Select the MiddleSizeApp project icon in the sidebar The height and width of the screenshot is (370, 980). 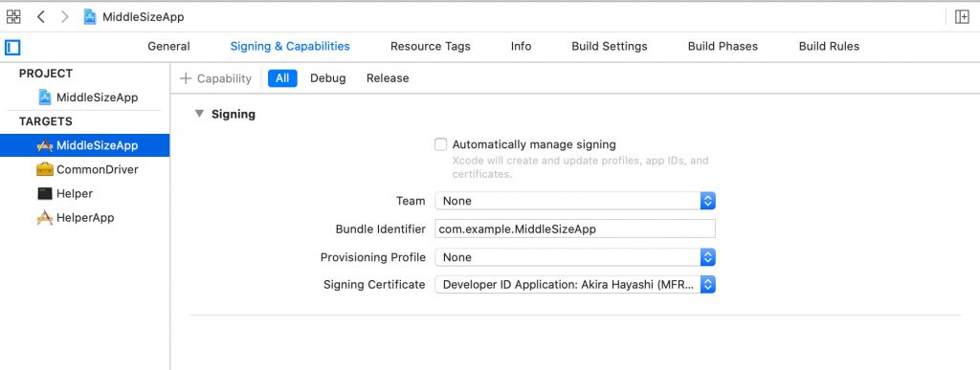(44, 98)
